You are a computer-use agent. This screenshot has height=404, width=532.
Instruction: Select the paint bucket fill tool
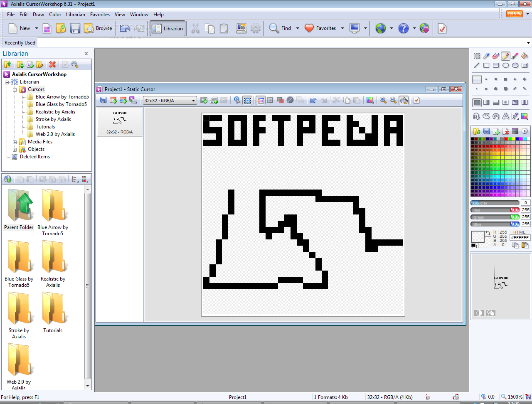pos(525,56)
